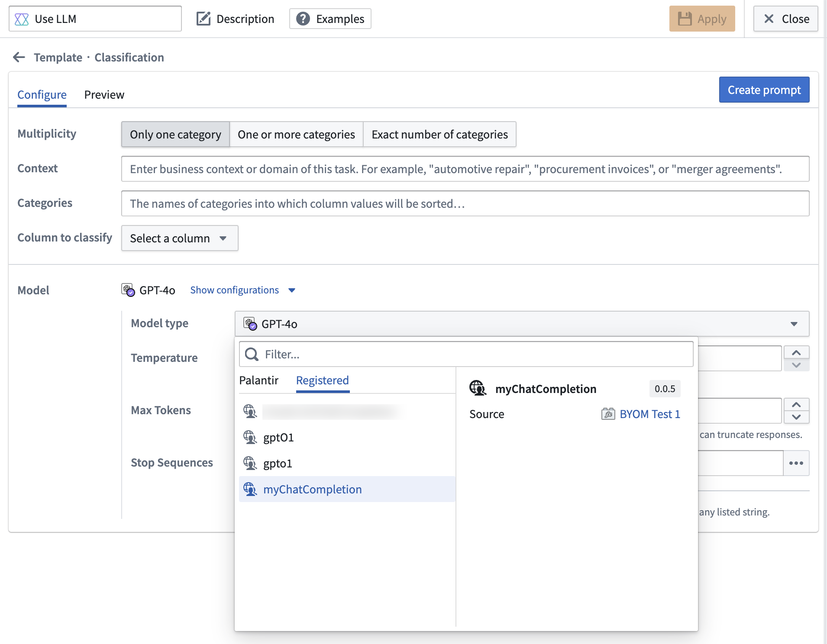This screenshot has width=827, height=644.
Task: Open Examples via the question mark icon
Action: click(303, 19)
